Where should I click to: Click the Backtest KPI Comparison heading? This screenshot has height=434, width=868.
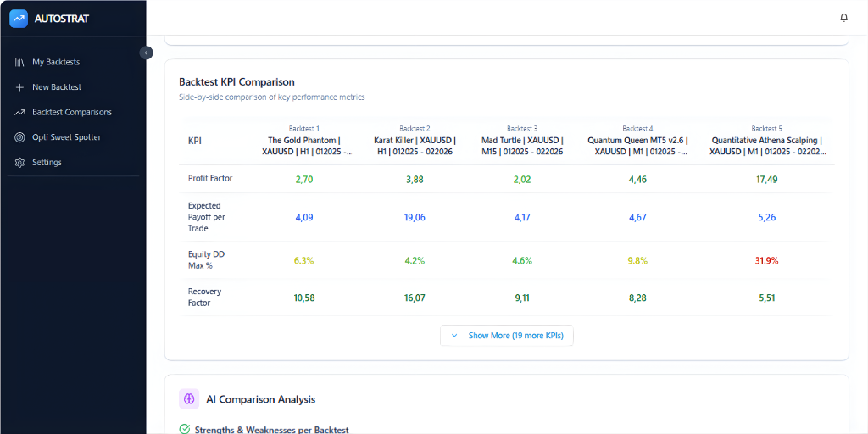coord(236,82)
